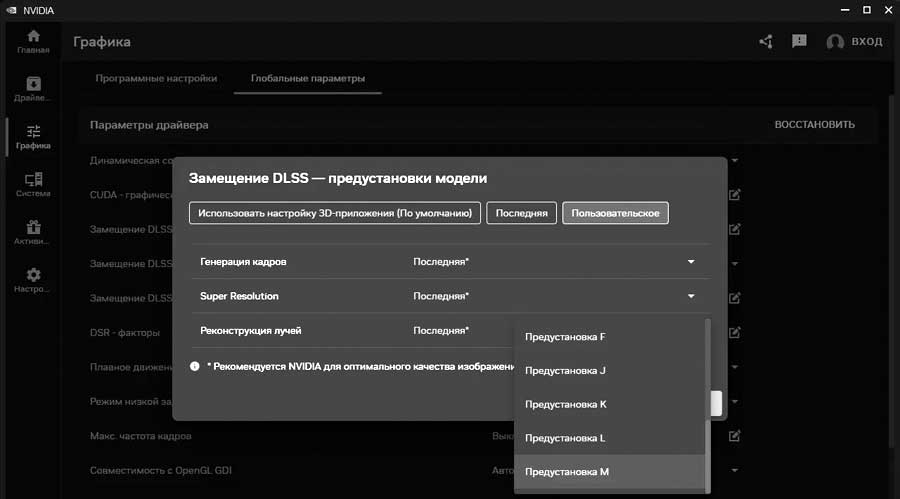Click the preset list scrollbar
The height and width of the screenshot is (499, 900).
[x=708, y=404]
